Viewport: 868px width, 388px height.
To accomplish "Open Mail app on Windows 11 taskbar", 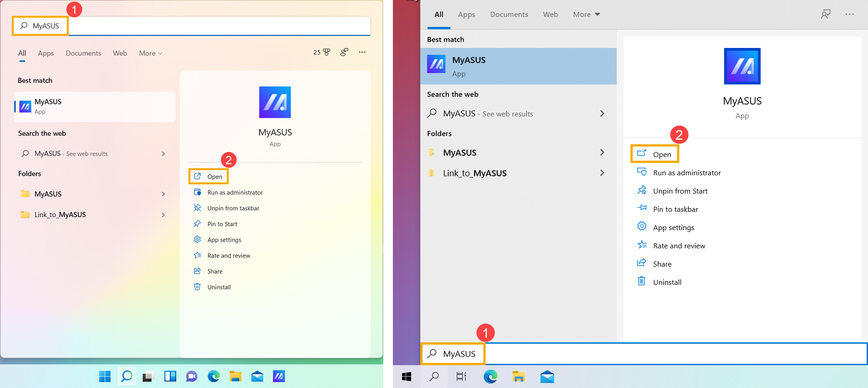I will [x=257, y=376].
